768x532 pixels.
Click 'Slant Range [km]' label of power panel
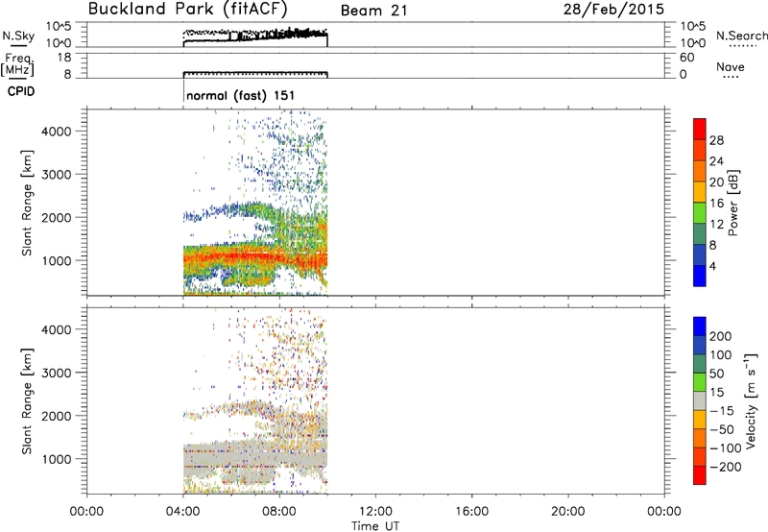27,203
